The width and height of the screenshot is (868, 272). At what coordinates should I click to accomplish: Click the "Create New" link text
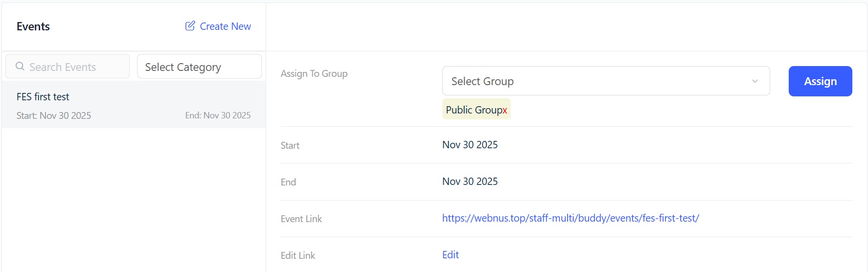click(x=225, y=26)
